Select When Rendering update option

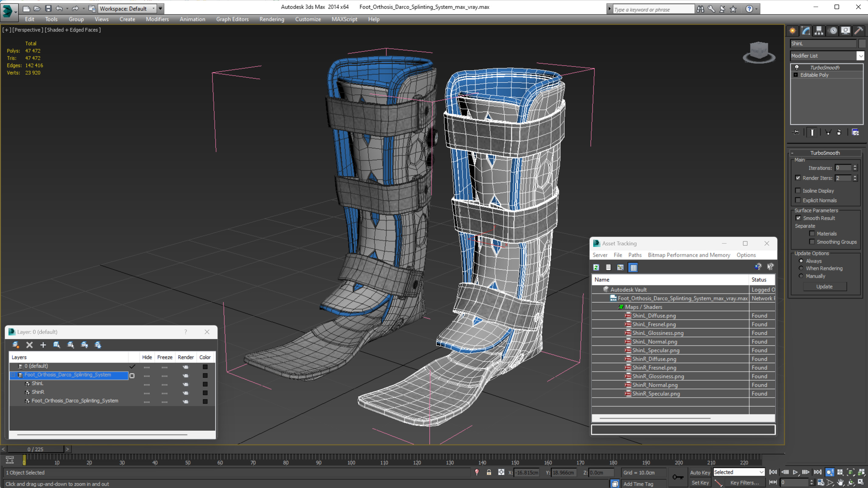[x=801, y=268]
